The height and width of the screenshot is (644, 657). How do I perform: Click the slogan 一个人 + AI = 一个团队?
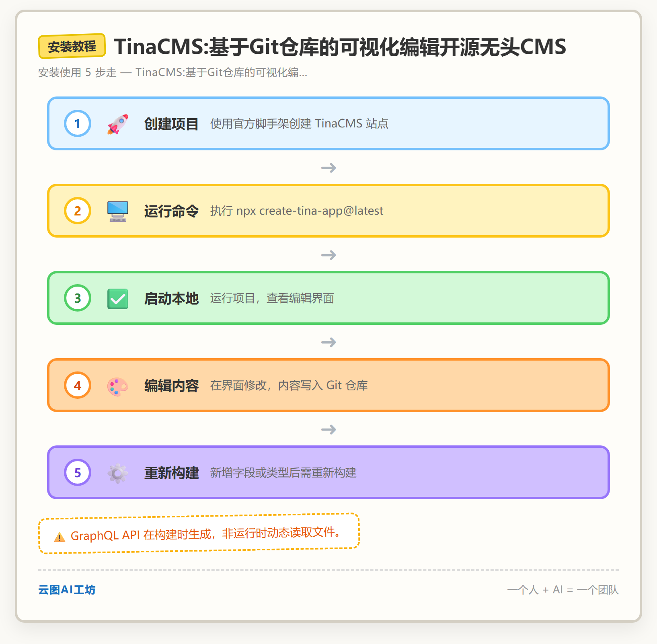[563, 590]
